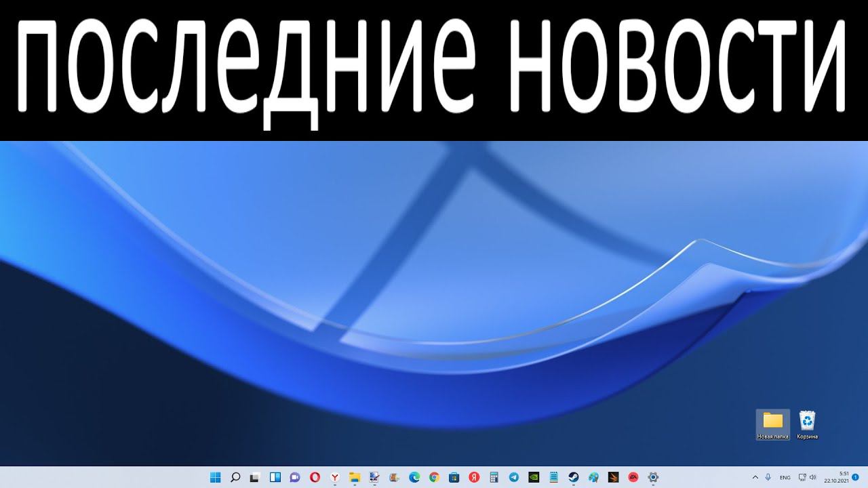Open Notepad from the taskbar
The height and width of the screenshot is (488, 868).
554,477
